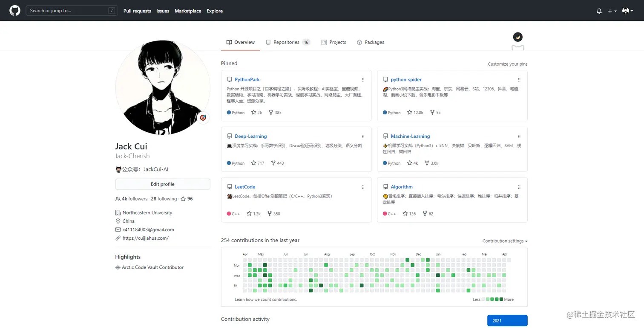The height and width of the screenshot is (328, 644).
Task: Click the blue Python language dot on PythonPark
Action: [229, 113]
